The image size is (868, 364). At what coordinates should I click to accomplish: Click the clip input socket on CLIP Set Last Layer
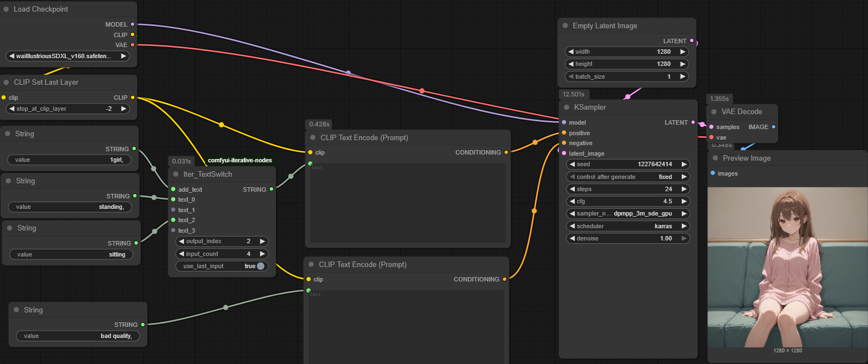[4, 98]
